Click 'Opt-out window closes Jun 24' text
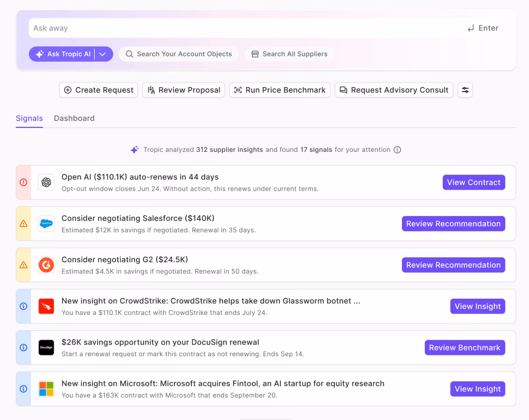 (x=111, y=189)
